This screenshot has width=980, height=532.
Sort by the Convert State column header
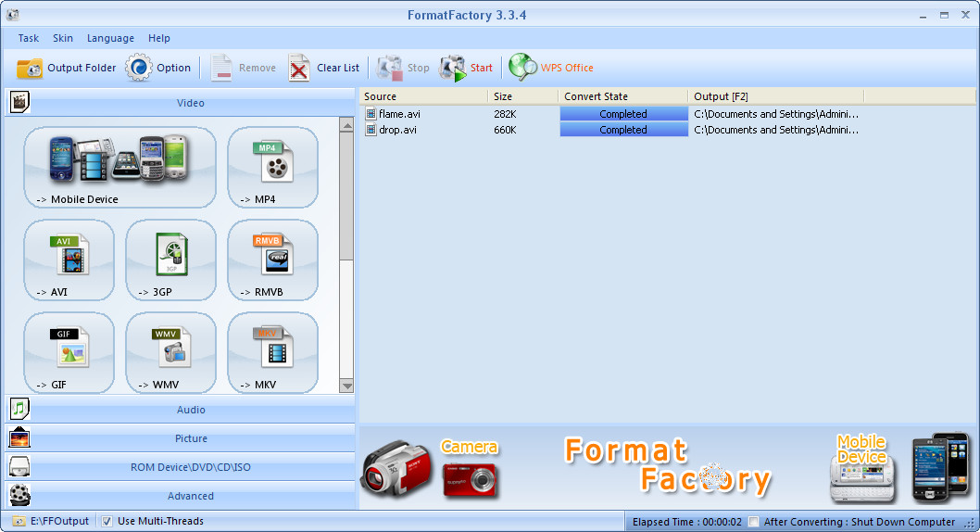623,96
